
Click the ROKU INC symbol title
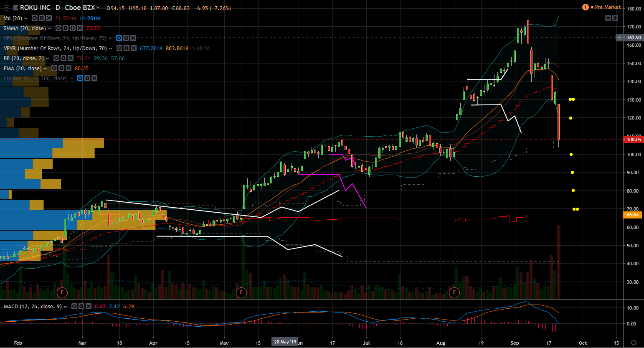[x=35, y=8]
